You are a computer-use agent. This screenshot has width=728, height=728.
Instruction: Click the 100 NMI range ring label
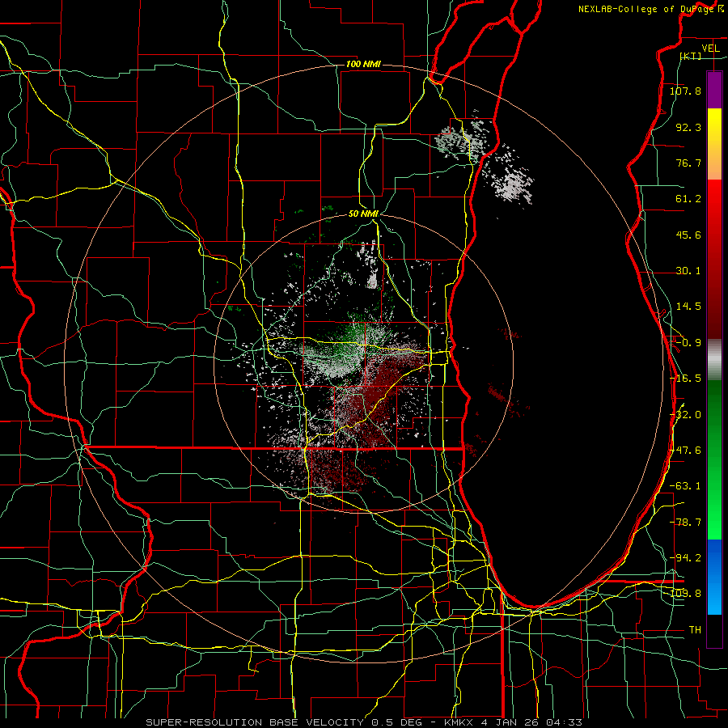tap(363, 64)
